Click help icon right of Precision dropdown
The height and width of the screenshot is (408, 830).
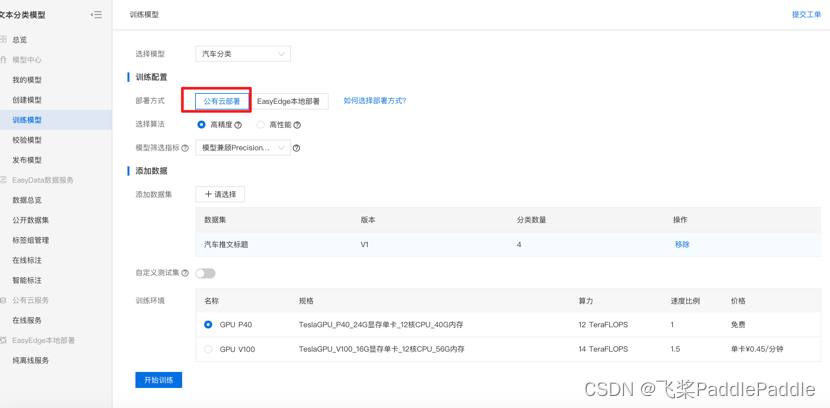(296, 149)
